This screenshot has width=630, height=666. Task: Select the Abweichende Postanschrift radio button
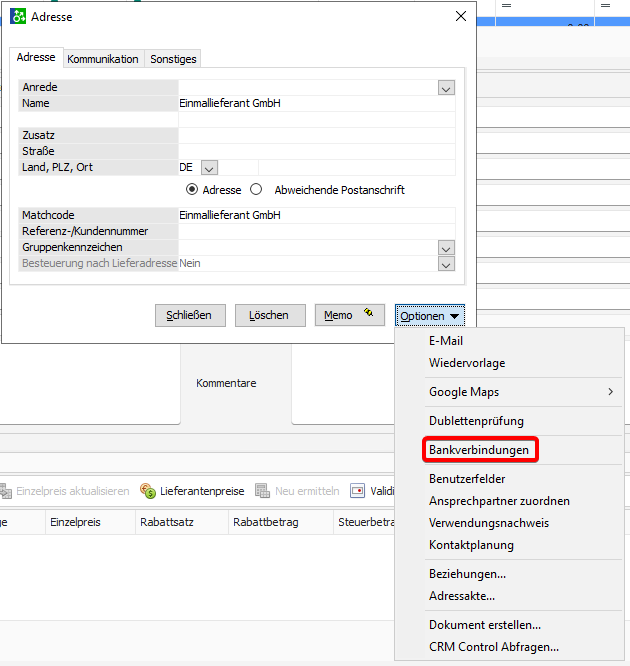tap(256, 190)
